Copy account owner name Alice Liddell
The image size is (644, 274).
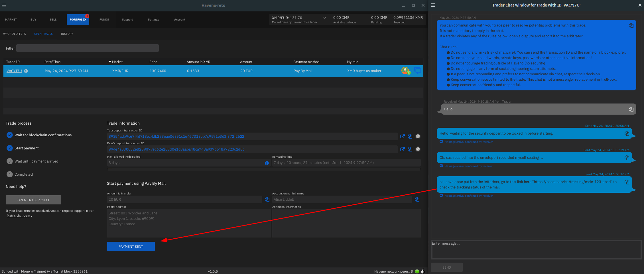(417, 200)
